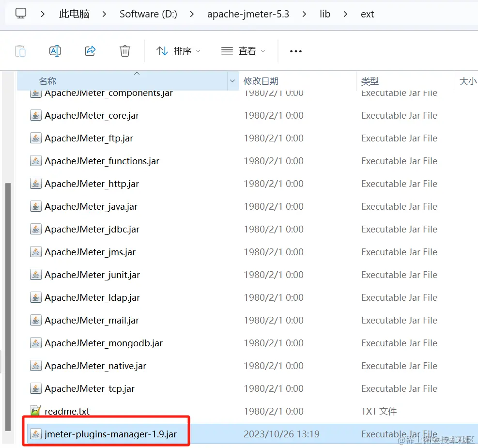Click the 2023/10/26 13:19 modified date cell
Image resolution: width=478 pixels, height=448 pixels.
[281, 434]
